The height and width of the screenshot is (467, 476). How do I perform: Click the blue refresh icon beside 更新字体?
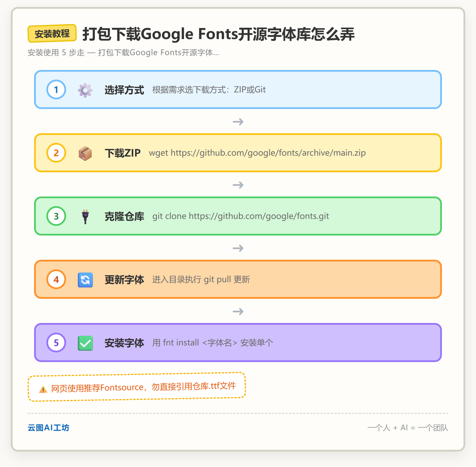tap(85, 280)
